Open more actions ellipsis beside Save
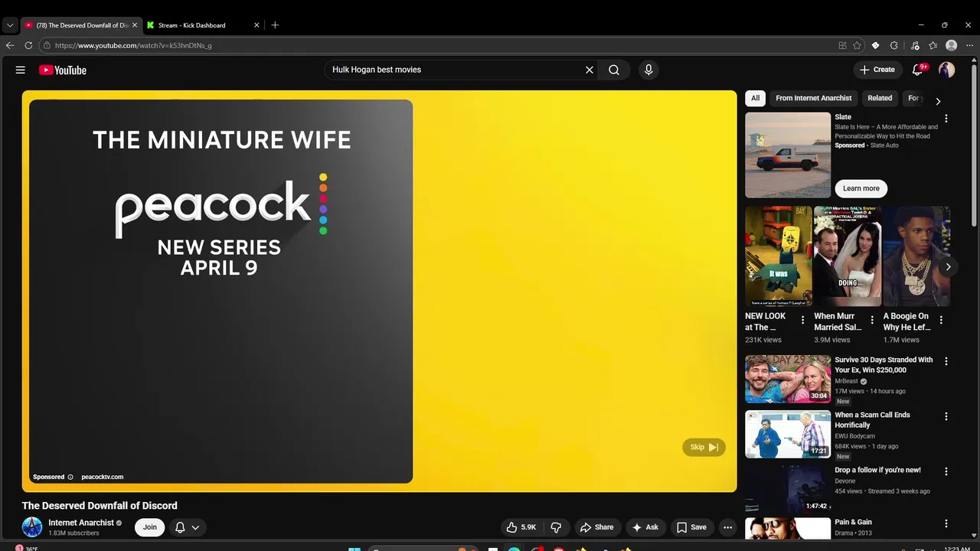This screenshot has width=980, height=551. click(x=728, y=527)
